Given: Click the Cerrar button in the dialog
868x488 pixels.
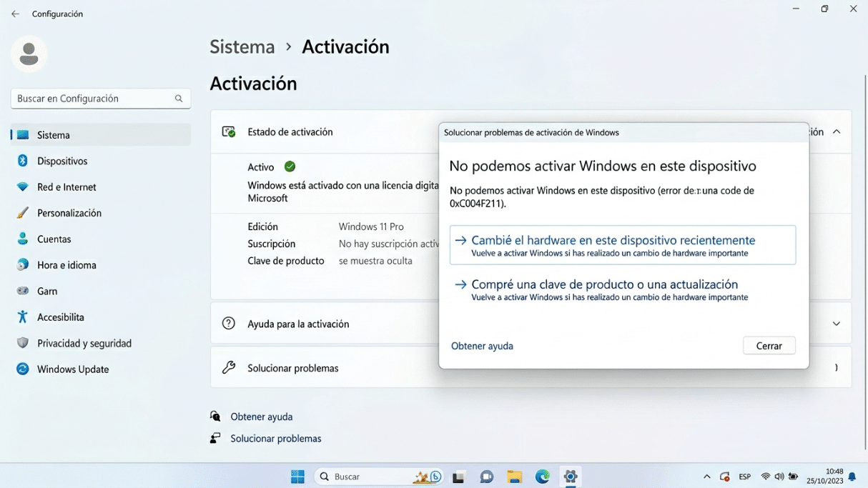Looking at the screenshot, I should tap(769, 346).
